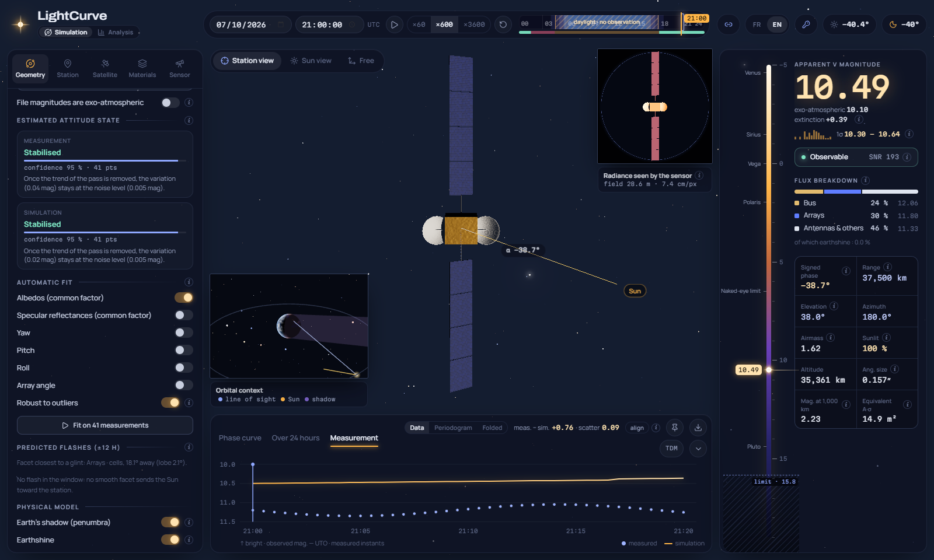Show info for Radiance seen by the sensor
The image size is (934, 560).
[699, 175]
